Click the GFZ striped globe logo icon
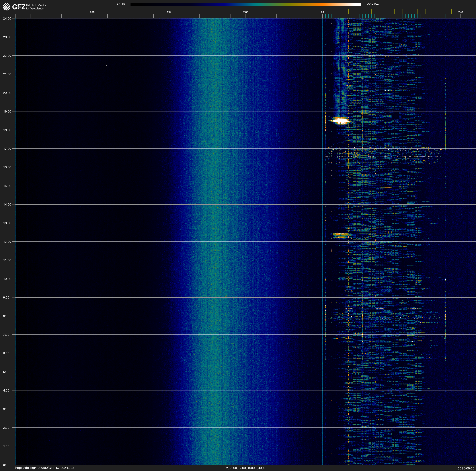This screenshot has width=476, height=471. tap(7, 7)
